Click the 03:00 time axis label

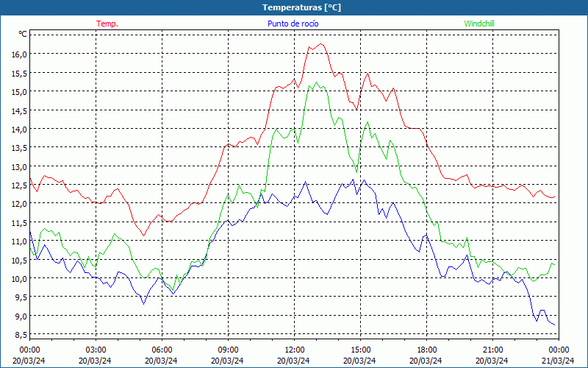pyautogui.click(x=96, y=350)
